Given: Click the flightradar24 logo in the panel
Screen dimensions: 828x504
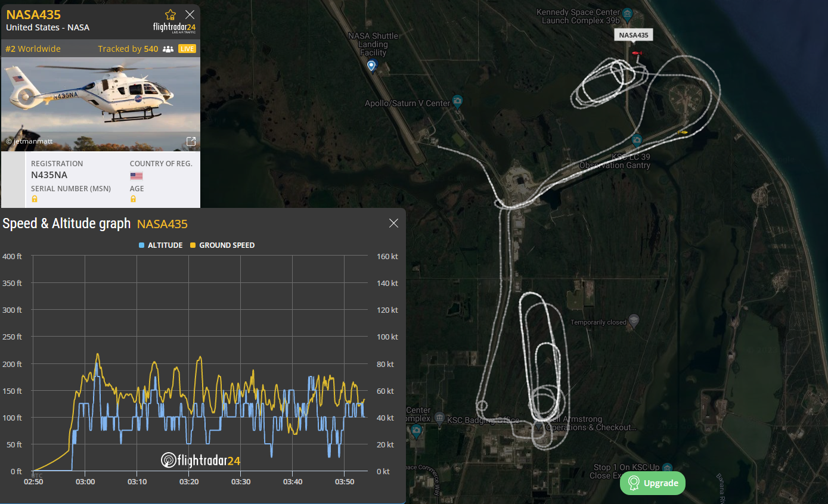Looking at the screenshot, I should tap(175, 28).
